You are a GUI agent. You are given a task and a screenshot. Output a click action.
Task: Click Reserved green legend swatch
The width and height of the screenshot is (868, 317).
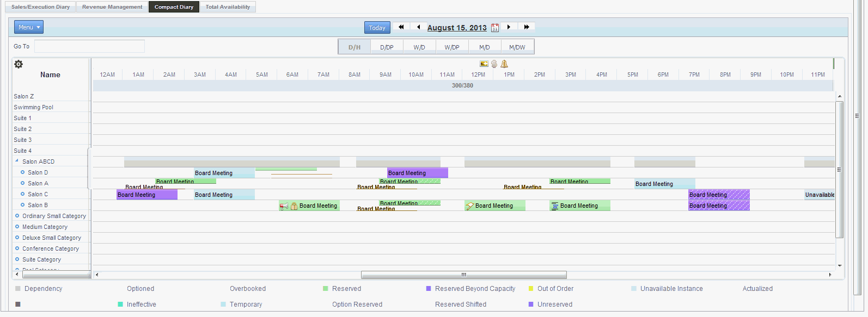point(326,289)
